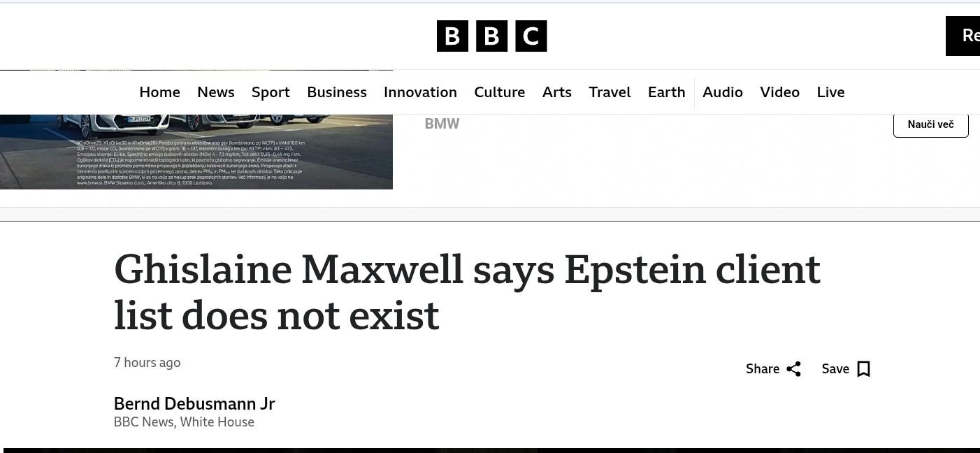Click the BBC logo
980x453 pixels.
pos(491,36)
